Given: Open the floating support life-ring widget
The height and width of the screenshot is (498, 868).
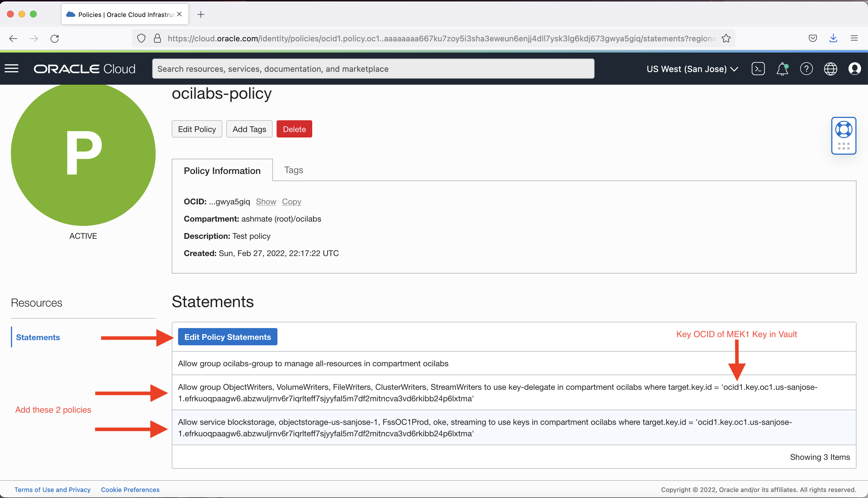Looking at the screenshot, I should pyautogui.click(x=844, y=129).
